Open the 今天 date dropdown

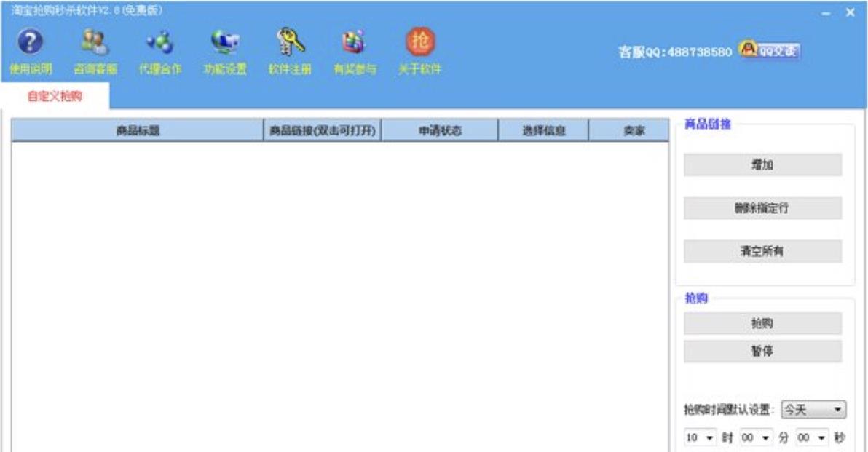(x=813, y=409)
